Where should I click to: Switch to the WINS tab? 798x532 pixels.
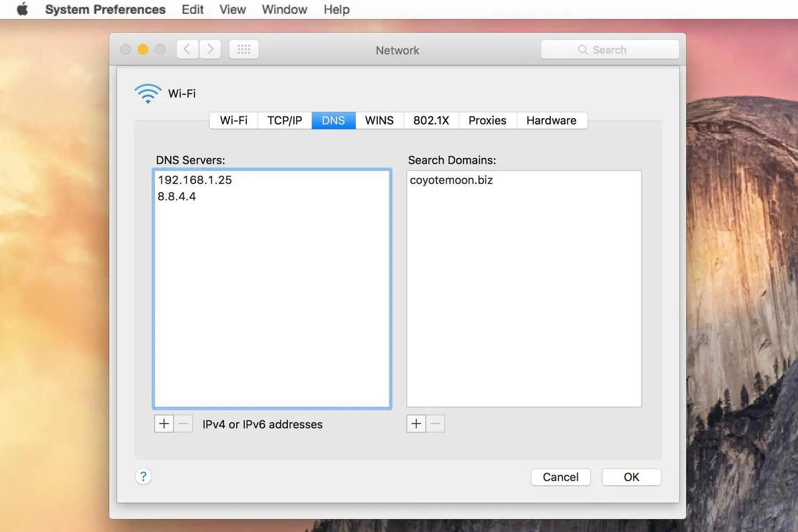[x=379, y=121]
